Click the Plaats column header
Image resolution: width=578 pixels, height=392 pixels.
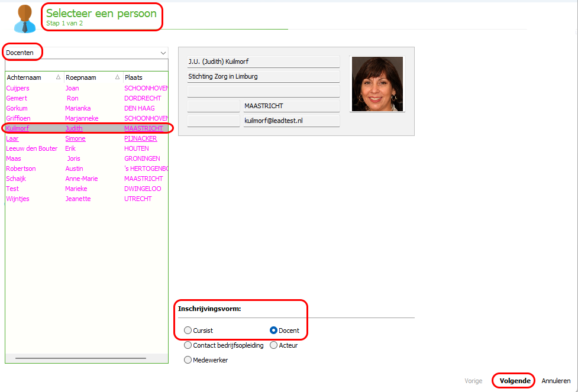pos(145,77)
